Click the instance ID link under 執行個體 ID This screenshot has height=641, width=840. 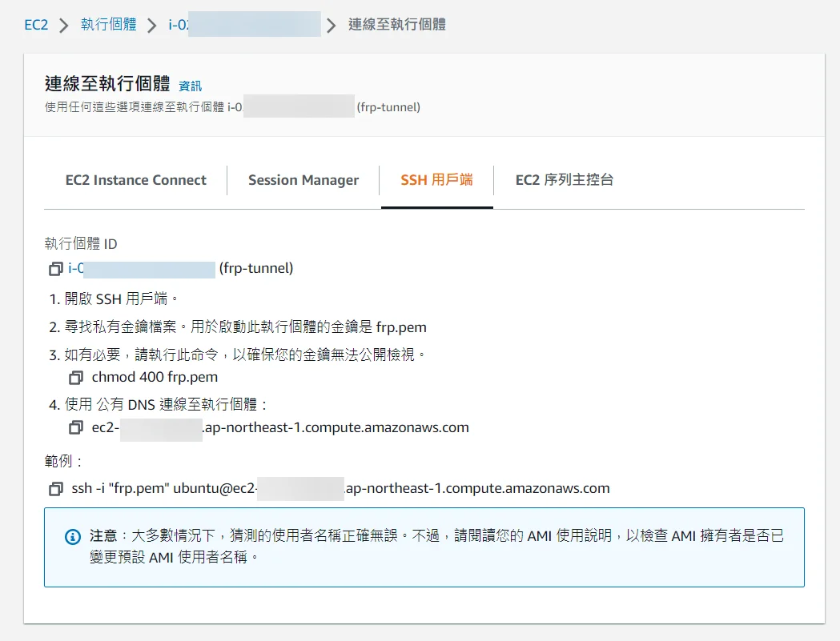point(142,268)
